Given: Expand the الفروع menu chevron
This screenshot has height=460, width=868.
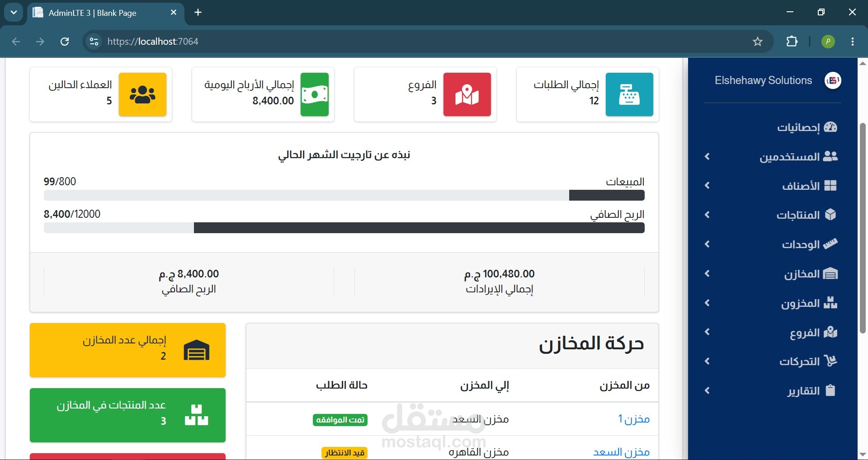Looking at the screenshot, I should click(708, 332).
